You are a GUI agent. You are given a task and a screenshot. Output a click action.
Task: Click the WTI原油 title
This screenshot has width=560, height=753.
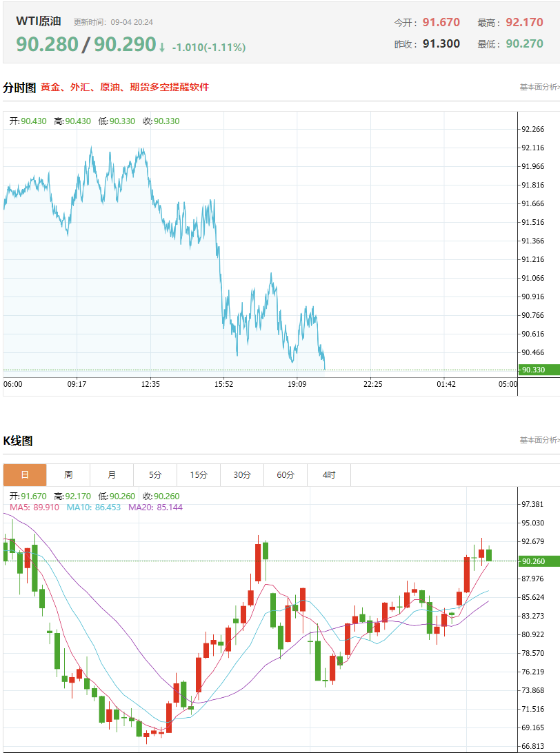(39, 21)
